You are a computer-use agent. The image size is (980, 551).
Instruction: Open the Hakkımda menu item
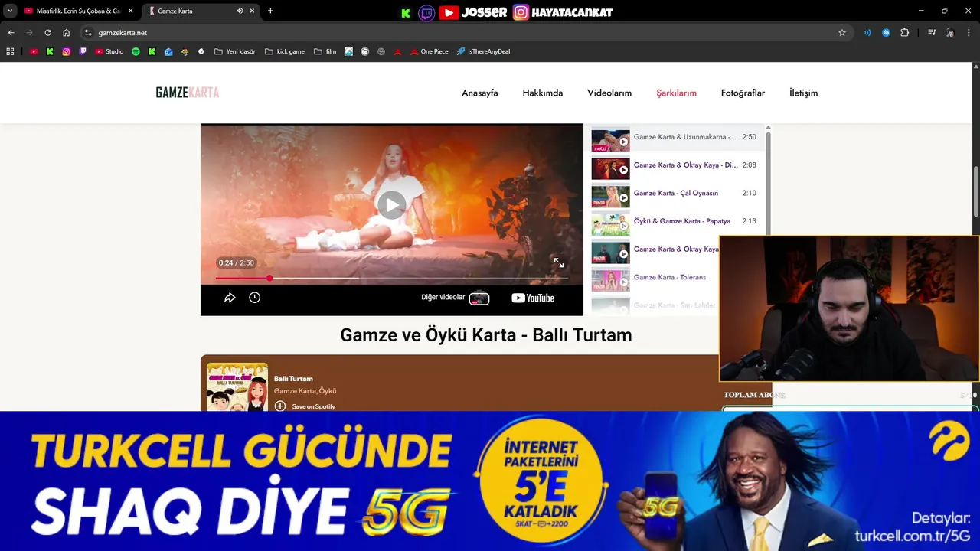543,93
